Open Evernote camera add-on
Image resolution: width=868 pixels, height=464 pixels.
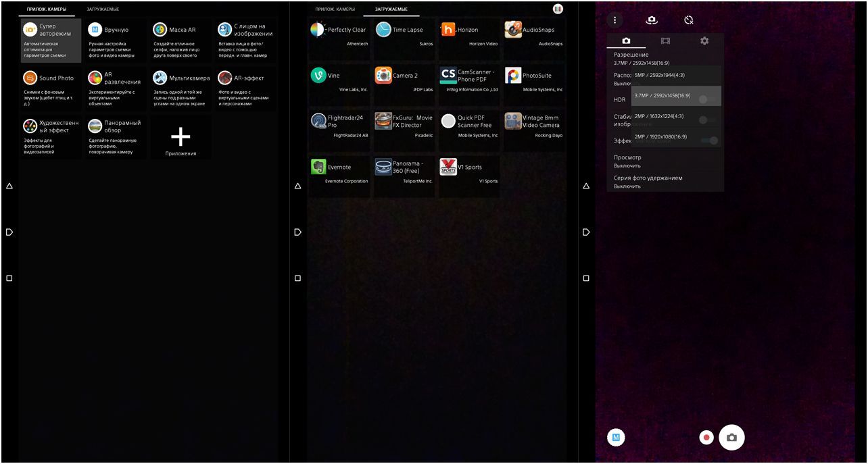[x=339, y=172]
